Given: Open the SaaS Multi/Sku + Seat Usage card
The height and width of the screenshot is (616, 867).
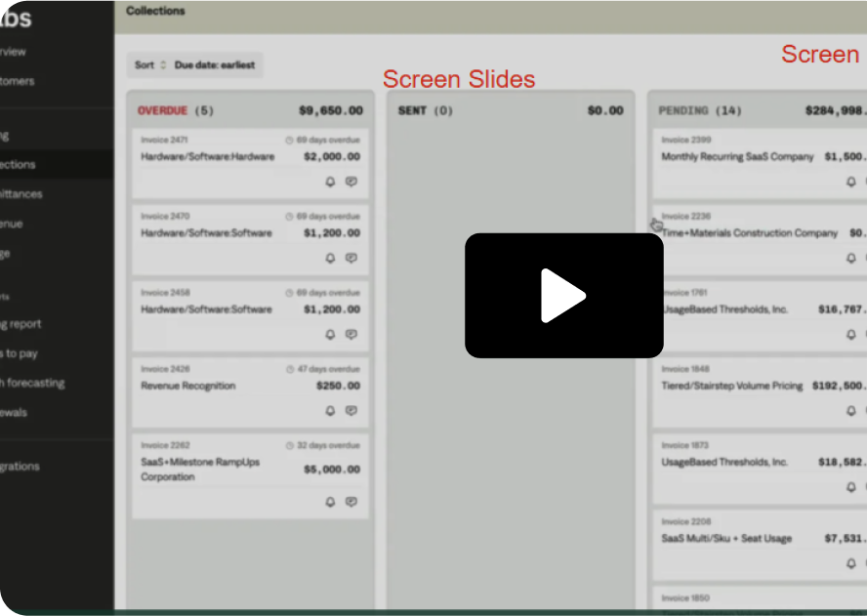Looking at the screenshot, I should pos(760,545).
